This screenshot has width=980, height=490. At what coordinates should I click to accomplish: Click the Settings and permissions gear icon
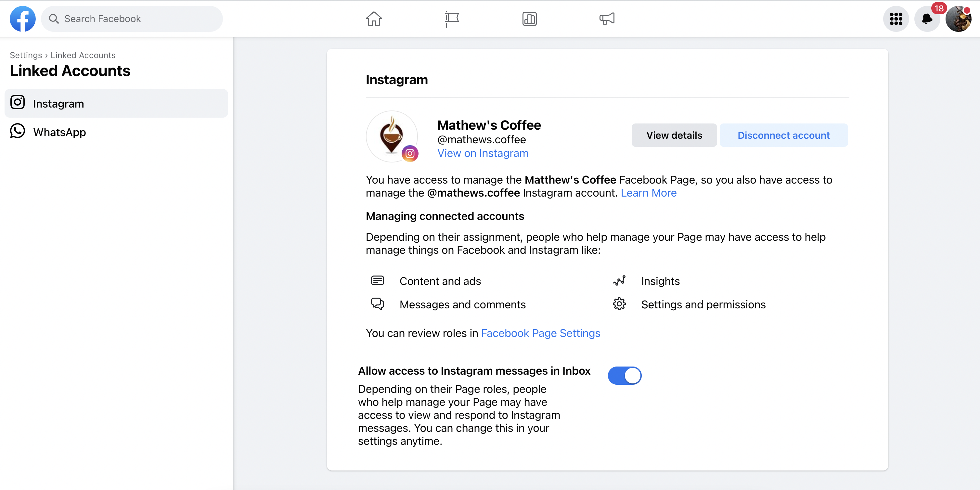tap(619, 304)
